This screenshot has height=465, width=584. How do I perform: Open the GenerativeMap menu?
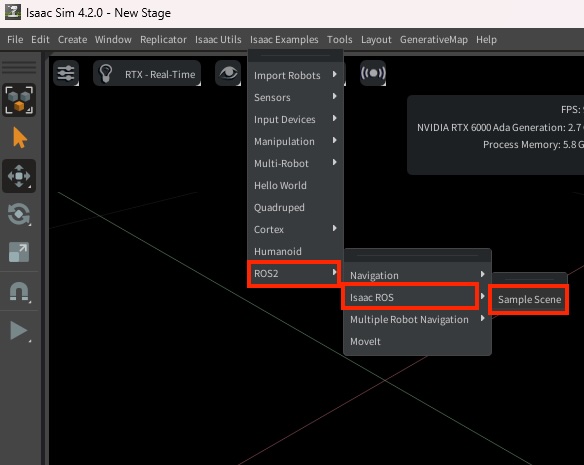pos(434,39)
